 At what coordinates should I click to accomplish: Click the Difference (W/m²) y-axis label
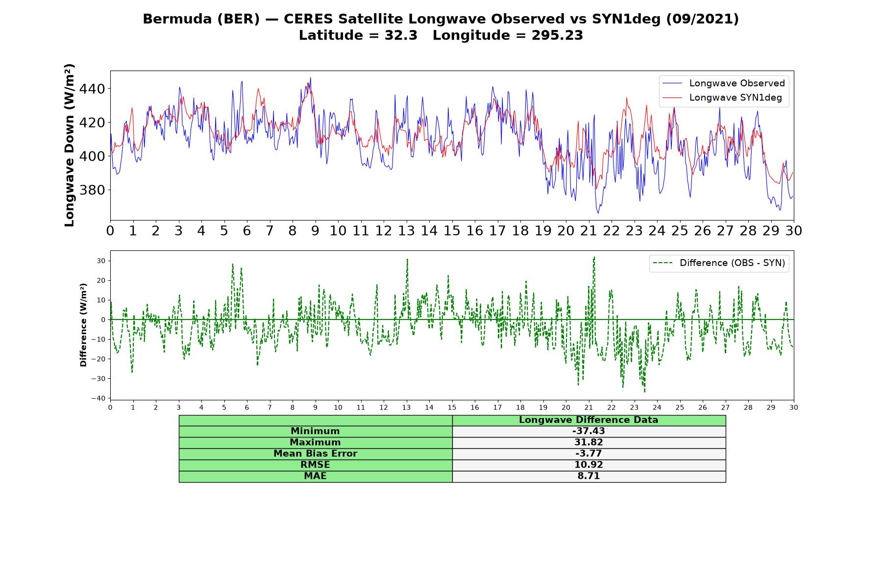83,325
